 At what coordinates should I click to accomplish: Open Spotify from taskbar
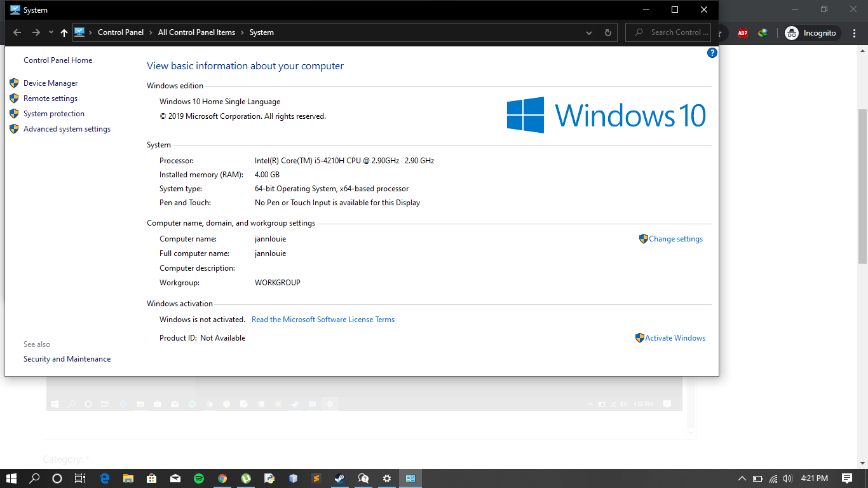[199, 478]
